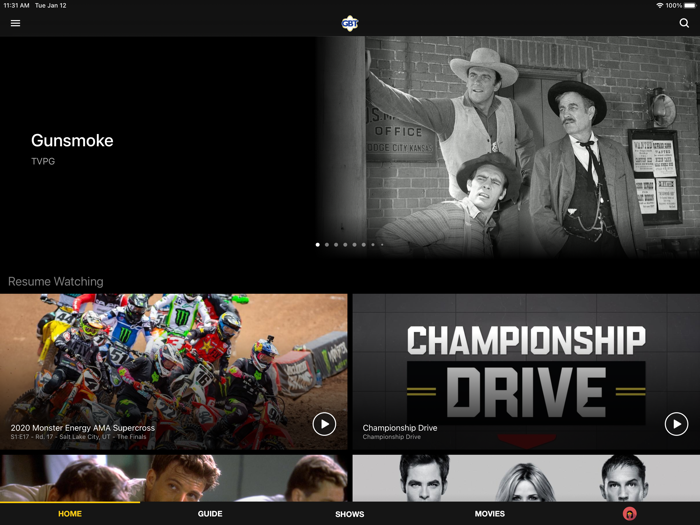Screen dimensions: 700x525
Task: Click the 11:31 AM clock
Action: point(17,5)
